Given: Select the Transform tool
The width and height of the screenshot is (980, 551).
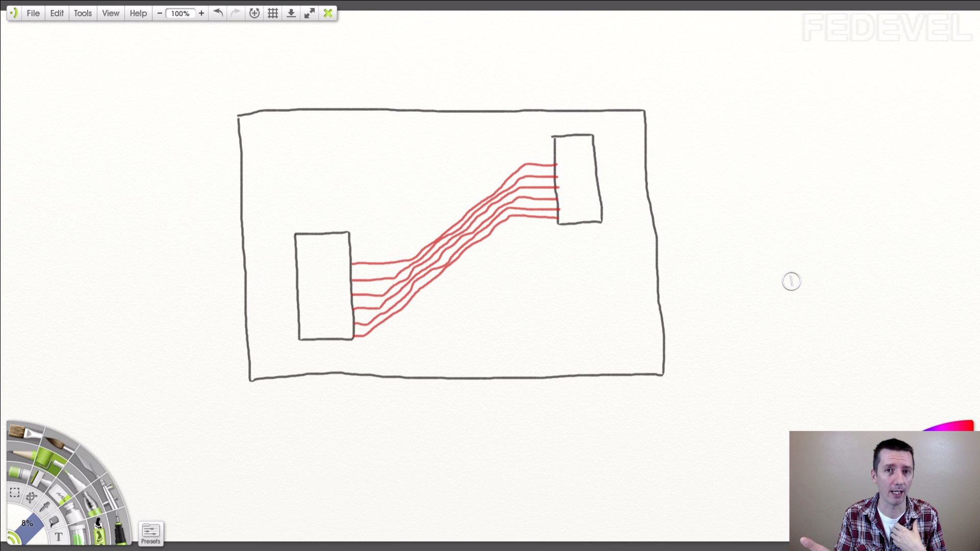Looking at the screenshot, I should click(x=31, y=497).
